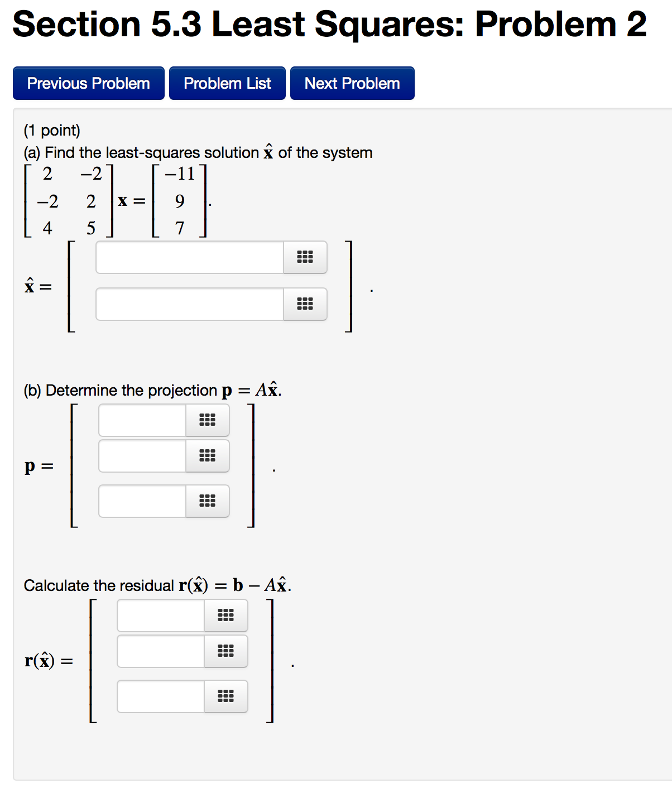
Task: Open the equation editor for the top x̂ entry
Action: (x=305, y=257)
